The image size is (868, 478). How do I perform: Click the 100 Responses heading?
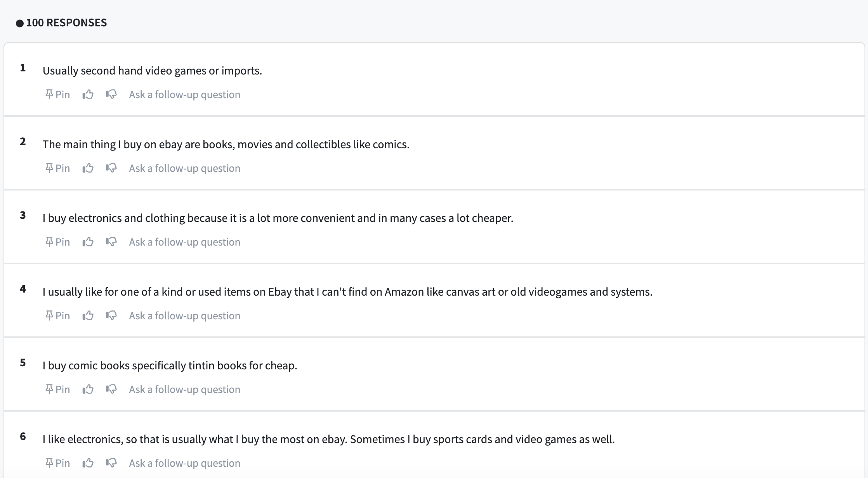pyautogui.click(x=66, y=23)
